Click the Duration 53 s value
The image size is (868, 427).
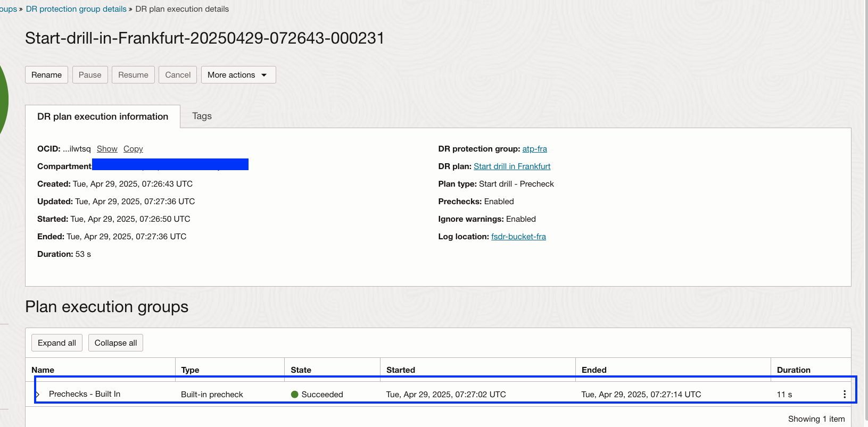tap(83, 254)
